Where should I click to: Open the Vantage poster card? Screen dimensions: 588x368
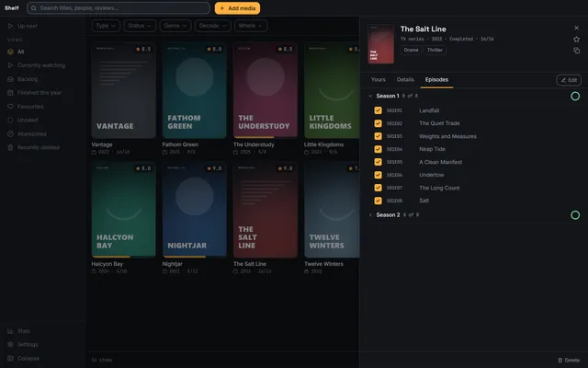click(x=123, y=90)
